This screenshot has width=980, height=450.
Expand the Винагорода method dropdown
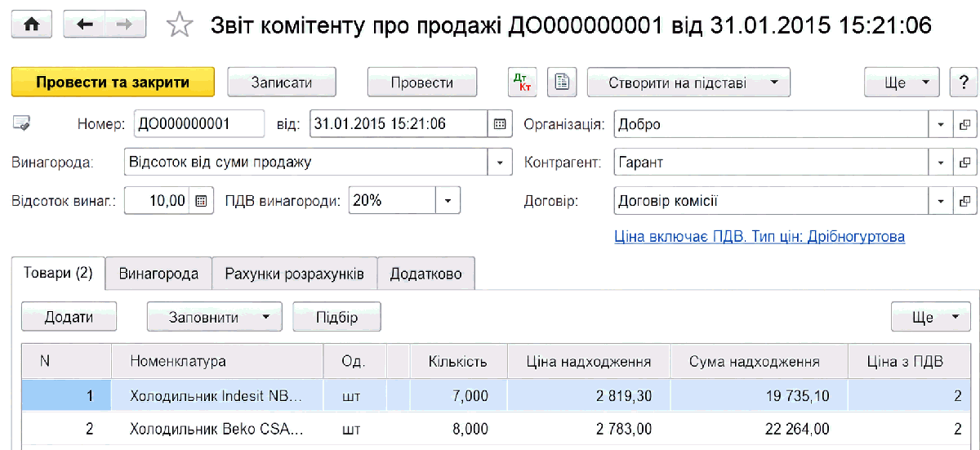click(500, 162)
